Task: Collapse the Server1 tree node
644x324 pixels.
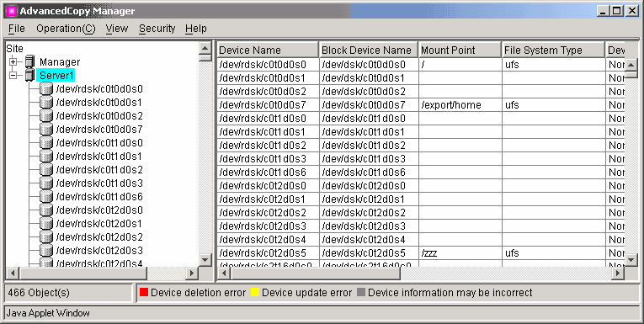Action: click(13, 76)
